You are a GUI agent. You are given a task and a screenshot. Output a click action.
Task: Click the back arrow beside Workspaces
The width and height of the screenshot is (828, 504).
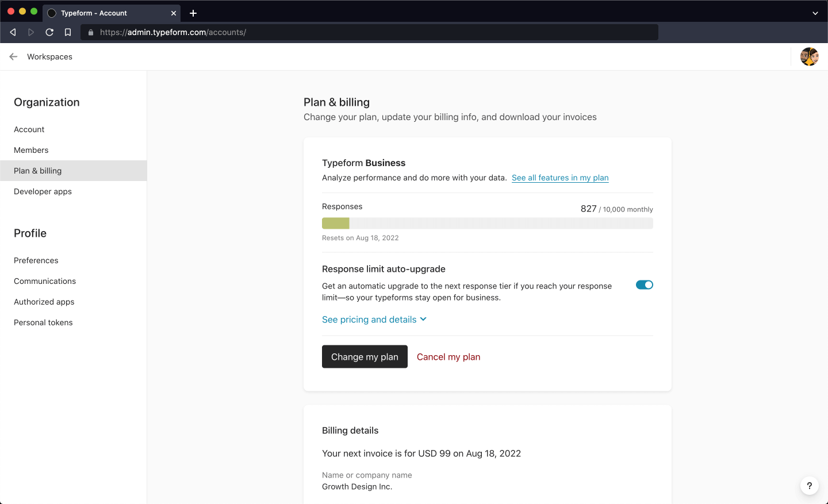pos(13,57)
